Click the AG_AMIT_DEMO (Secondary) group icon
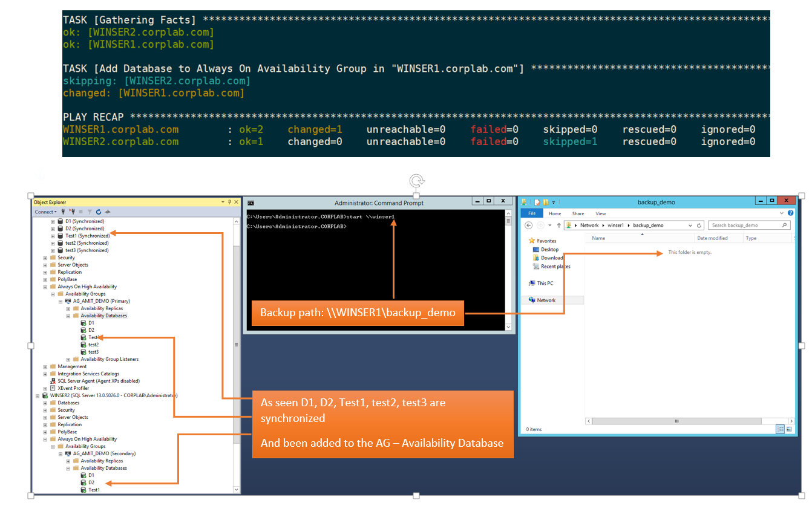Image resolution: width=812 pixels, height=506 pixels. pyautogui.click(x=68, y=453)
